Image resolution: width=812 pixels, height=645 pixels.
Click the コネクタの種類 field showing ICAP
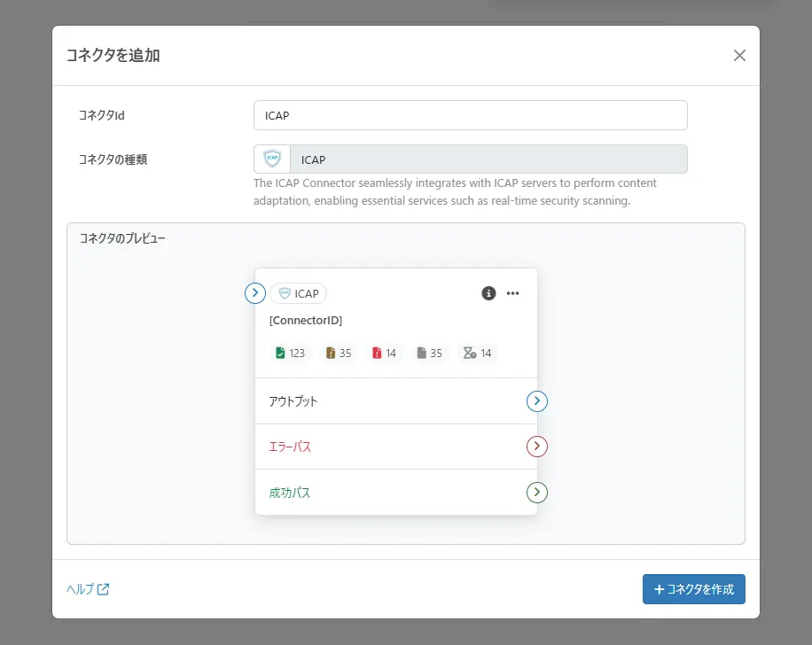[x=488, y=159]
